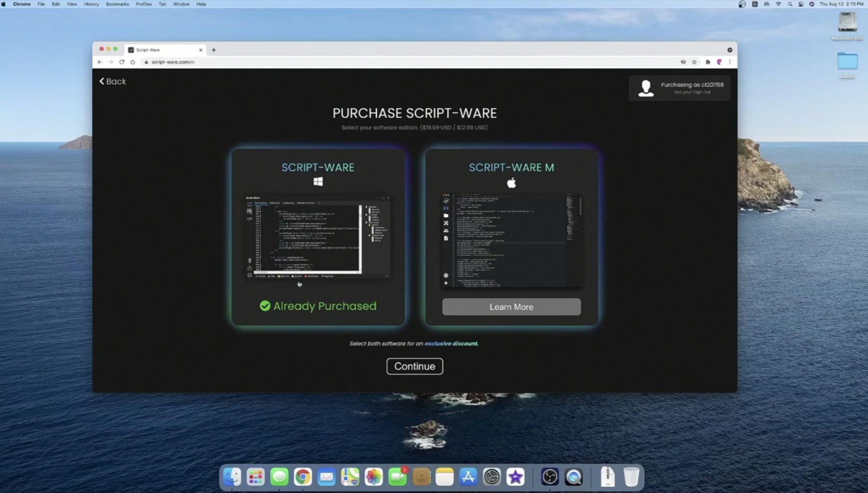Viewport: 868px width, 493px height.
Task: Select the Script-Ware browser tab
Action: [164, 50]
